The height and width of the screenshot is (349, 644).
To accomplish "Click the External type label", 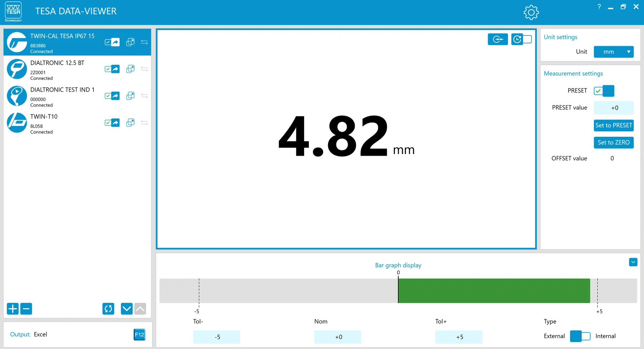I will (554, 336).
